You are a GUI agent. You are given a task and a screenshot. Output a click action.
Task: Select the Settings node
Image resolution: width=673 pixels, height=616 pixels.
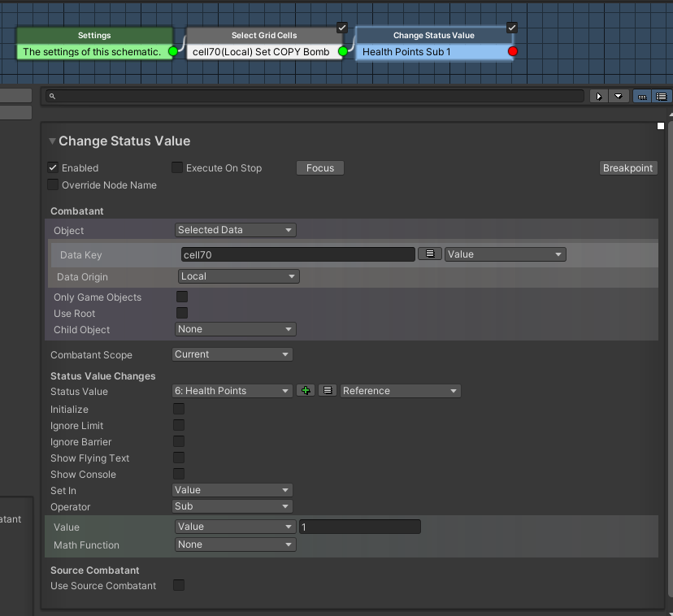(94, 44)
